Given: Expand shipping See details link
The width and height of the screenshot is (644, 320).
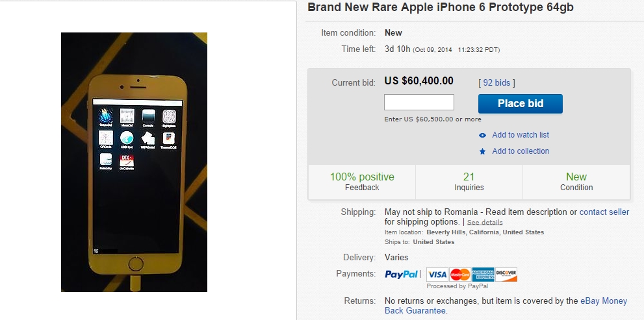Looking at the screenshot, I should [485, 223].
